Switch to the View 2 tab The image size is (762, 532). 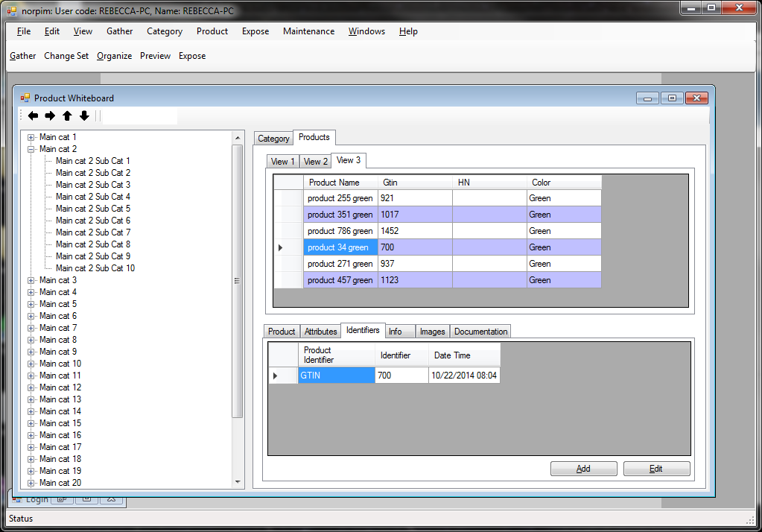(x=315, y=162)
